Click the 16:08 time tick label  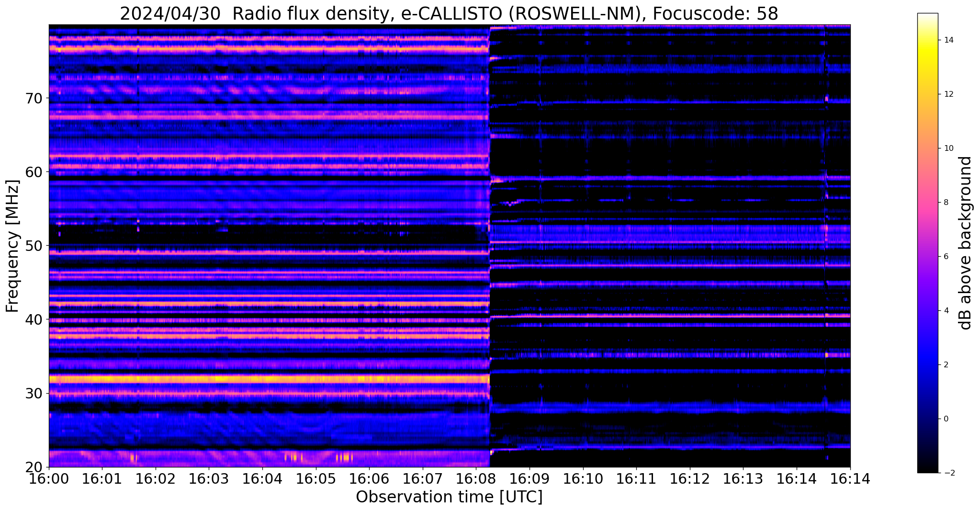(x=476, y=478)
